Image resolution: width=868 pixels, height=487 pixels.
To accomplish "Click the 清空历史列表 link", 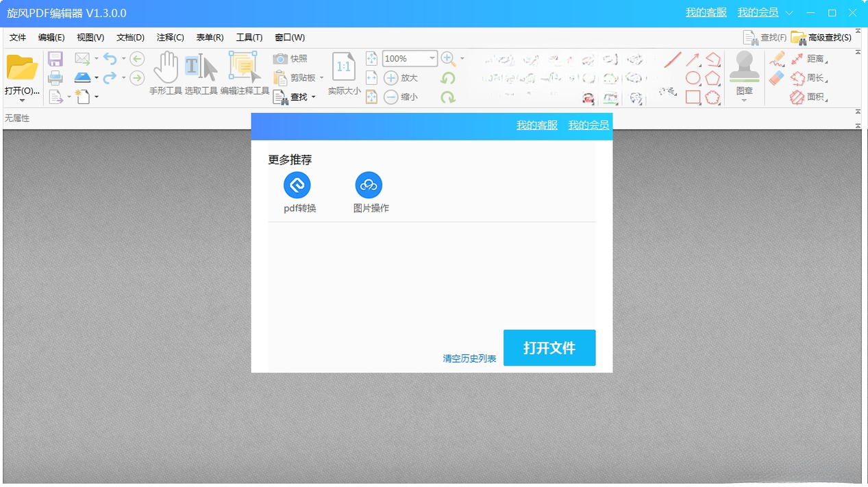I will [470, 358].
